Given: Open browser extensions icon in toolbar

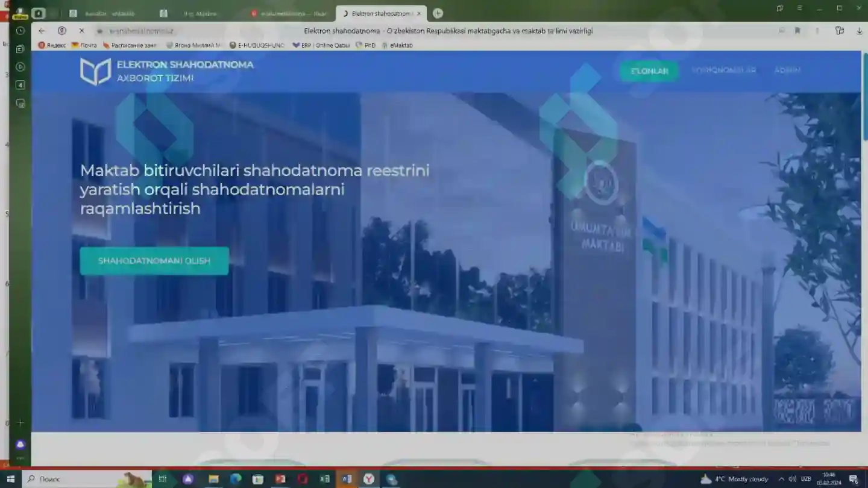Looking at the screenshot, I should click(x=840, y=31).
